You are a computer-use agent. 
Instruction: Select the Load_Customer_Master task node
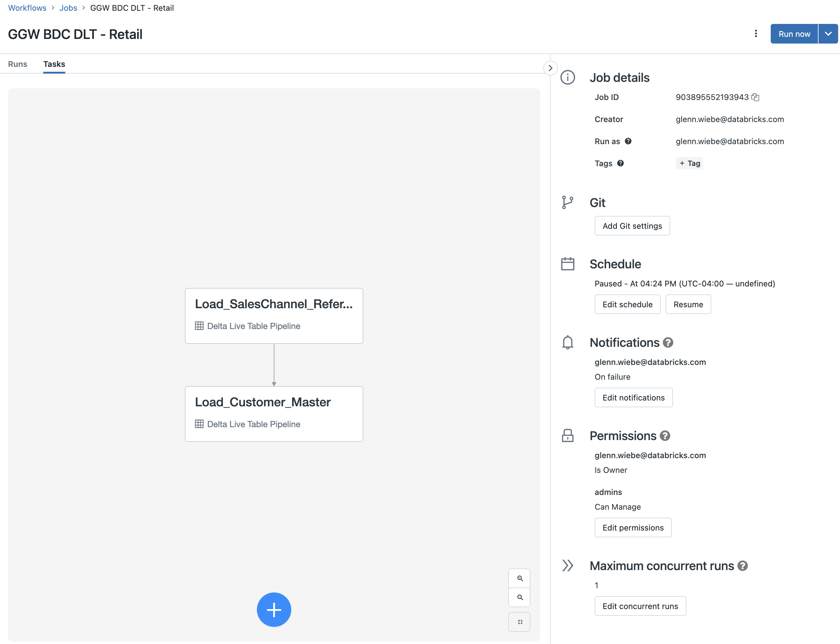[x=273, y=414]
